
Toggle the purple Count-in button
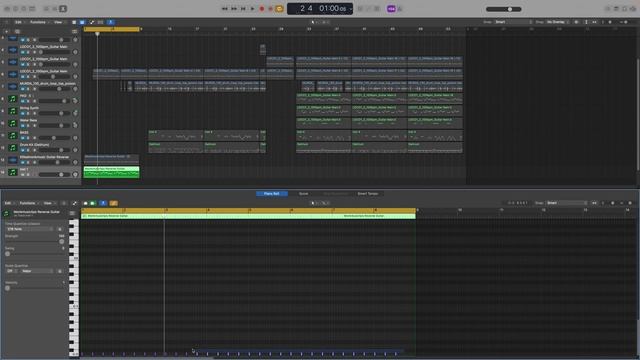391,9
